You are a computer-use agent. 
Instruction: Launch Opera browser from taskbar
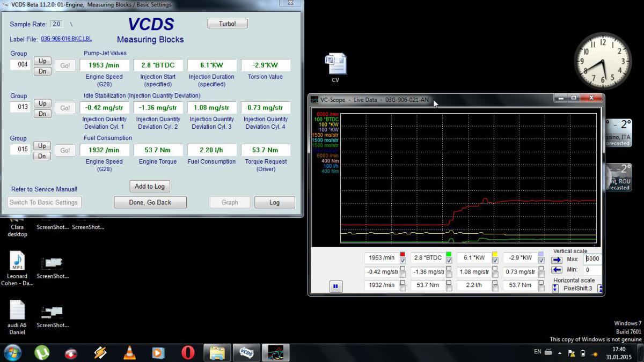tap(188, 352)
